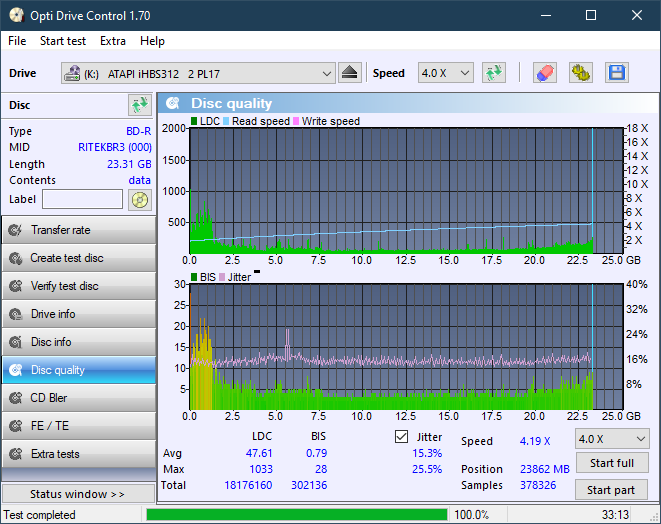Click the Test completed status text
661x524 pixels.
coord(40,515)
